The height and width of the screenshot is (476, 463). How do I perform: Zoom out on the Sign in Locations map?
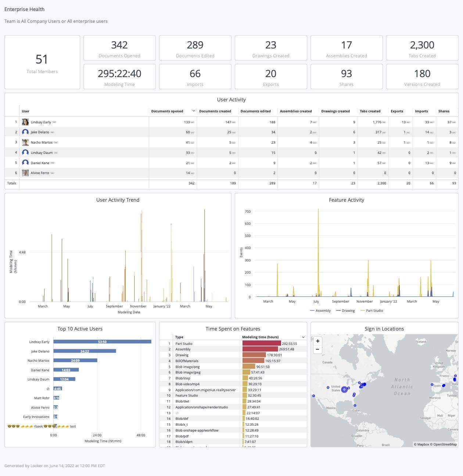click(317, 349)
